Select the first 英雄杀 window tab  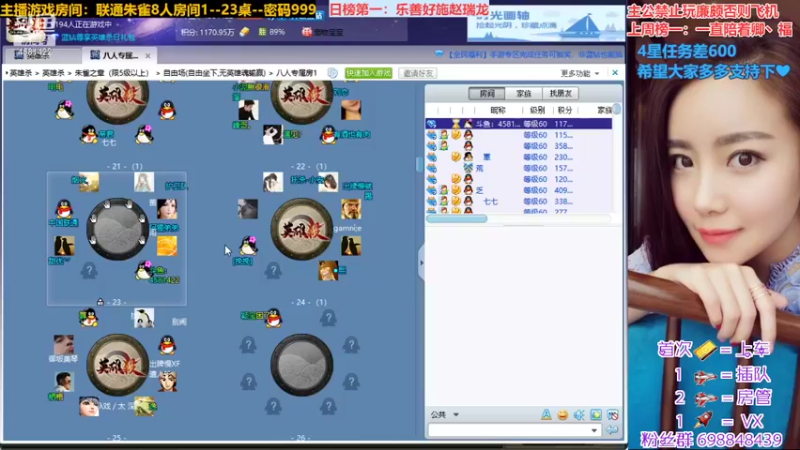40,54
